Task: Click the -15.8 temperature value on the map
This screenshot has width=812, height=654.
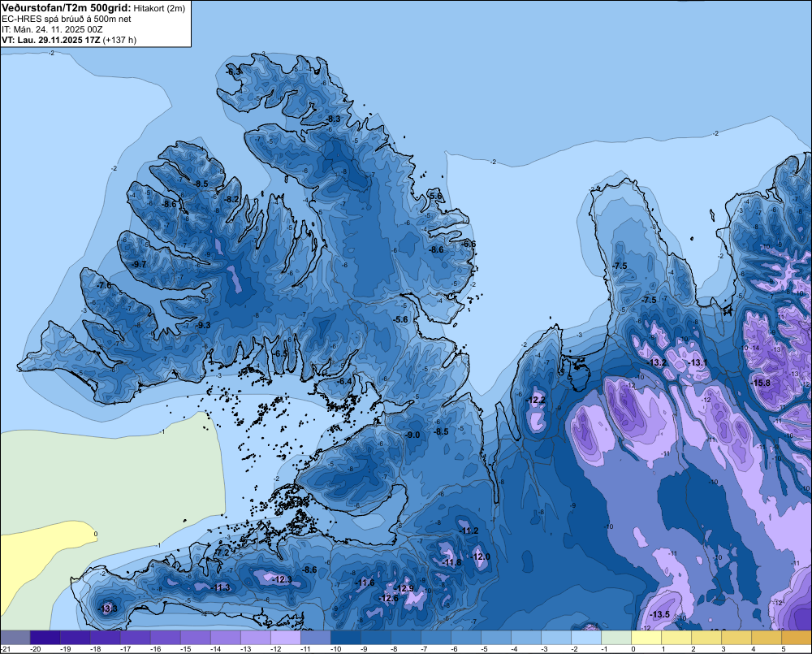Action: click(x=761, y=383)
